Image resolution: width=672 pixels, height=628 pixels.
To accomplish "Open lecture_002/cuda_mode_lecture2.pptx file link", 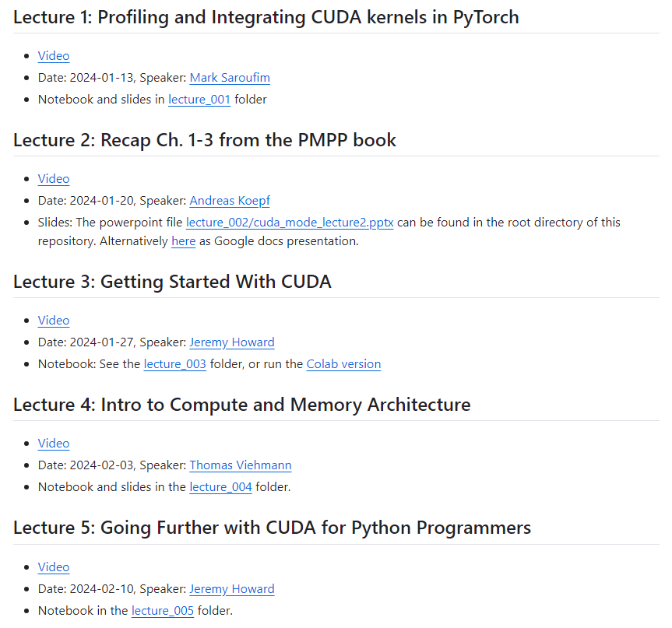I will coord(290,223).
